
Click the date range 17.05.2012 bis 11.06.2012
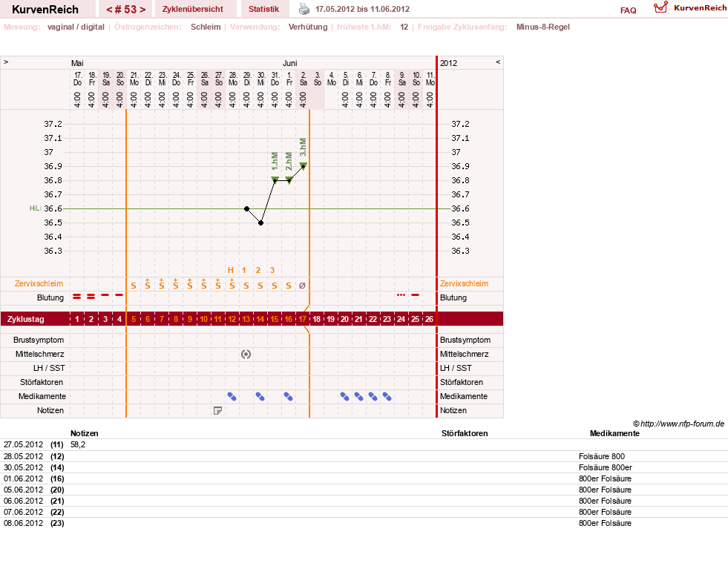[362, 9]
